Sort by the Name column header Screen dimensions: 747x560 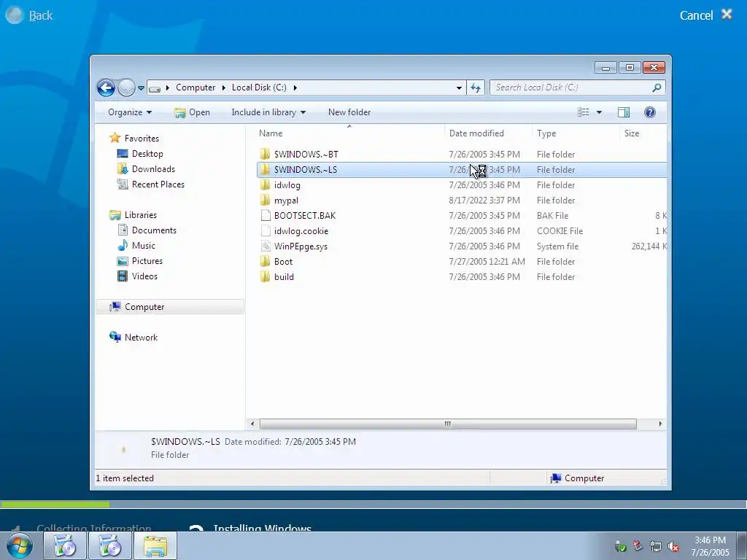point(349,133)
